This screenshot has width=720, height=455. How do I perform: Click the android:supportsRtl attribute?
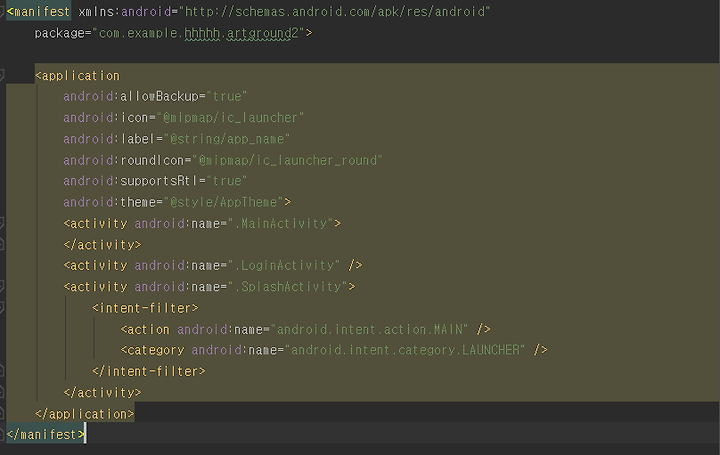click(131, 181)
